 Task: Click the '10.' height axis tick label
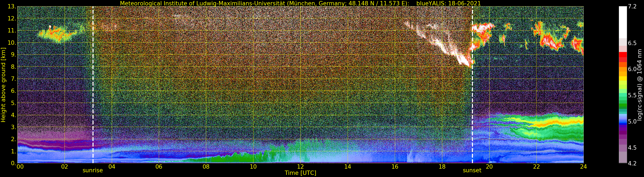12,43
